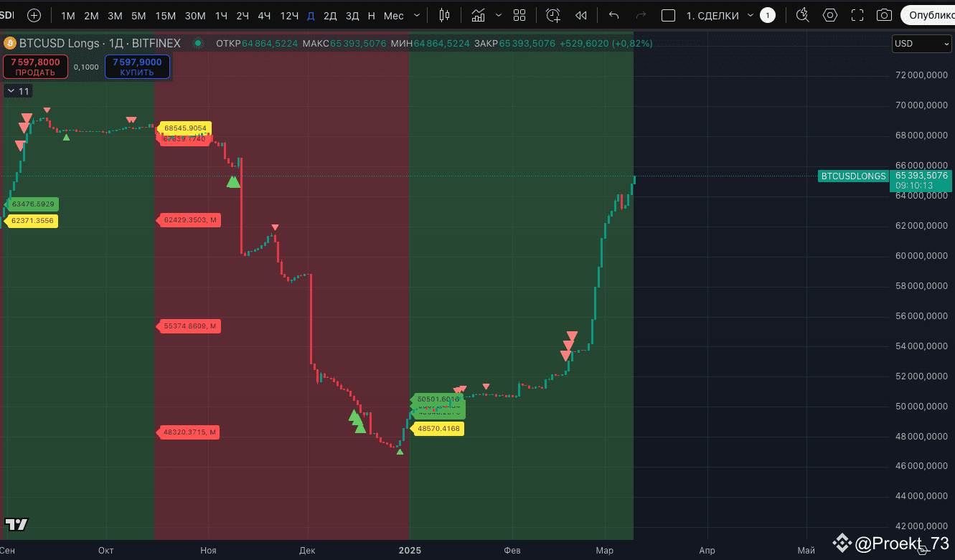Open chart settings gear icon
Screen dimensions: 955x560
pyautogui.click(x=830, y=14)
